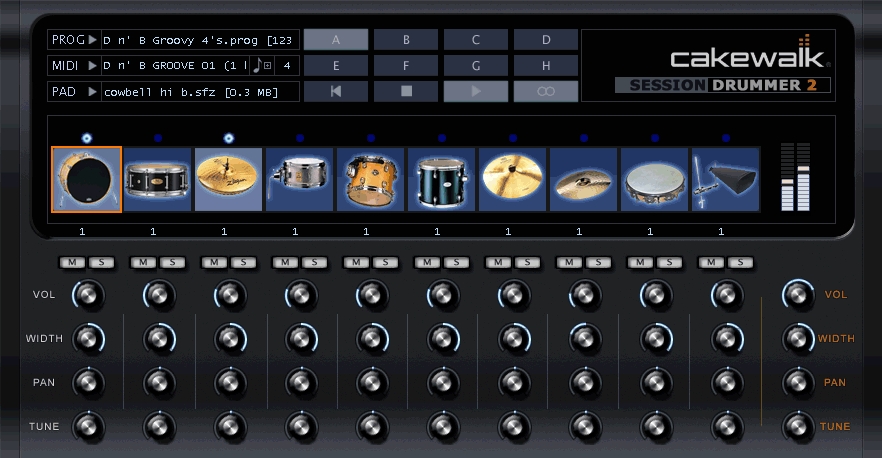
Task: Click the MIDI value 4 field
Action: point(287,66)
